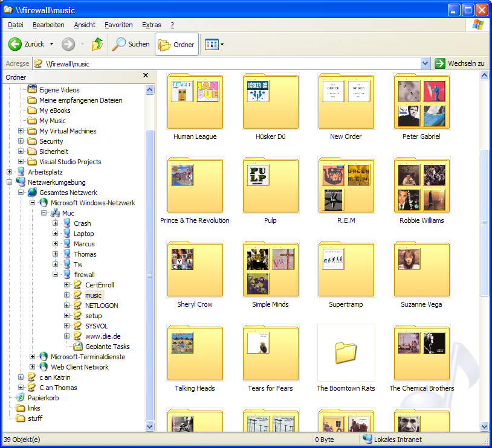This screenshot has height=448, width=492.
Task: Select the Peter Gabriel folder
Action: (x=422, y=101)
